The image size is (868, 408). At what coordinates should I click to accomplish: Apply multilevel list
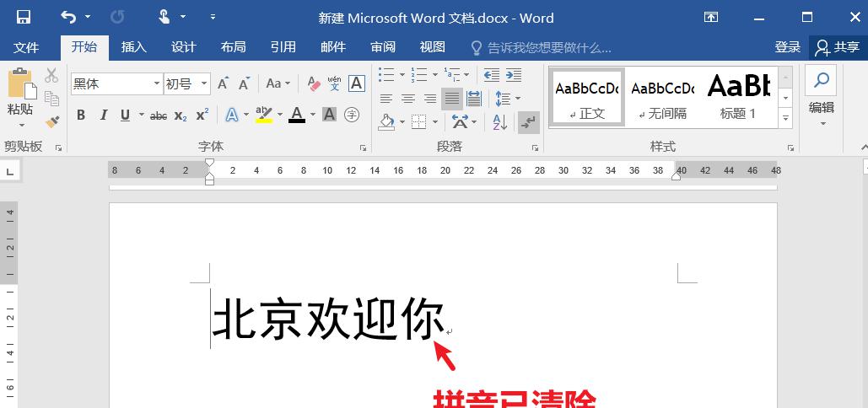click(452, 74)
